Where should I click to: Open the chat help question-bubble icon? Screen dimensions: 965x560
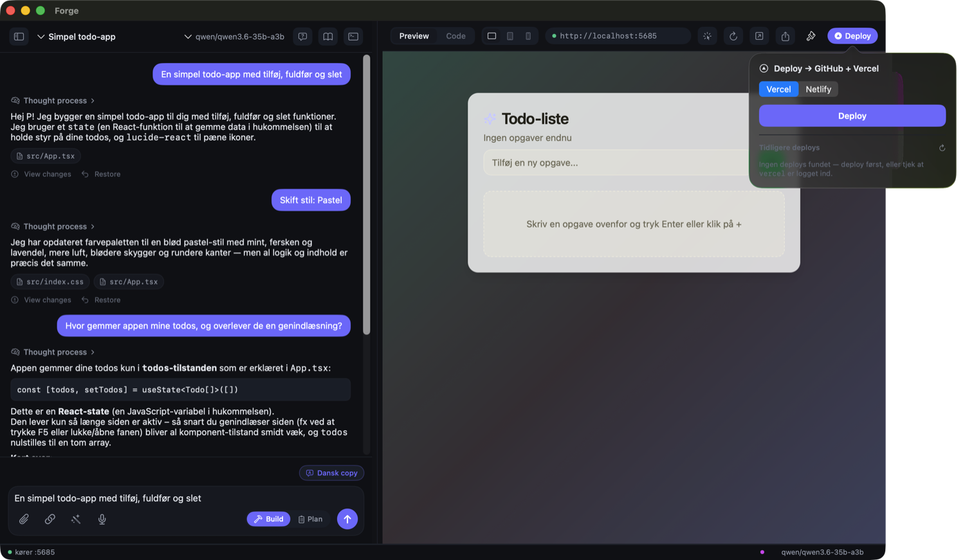(x=302, y=37)
